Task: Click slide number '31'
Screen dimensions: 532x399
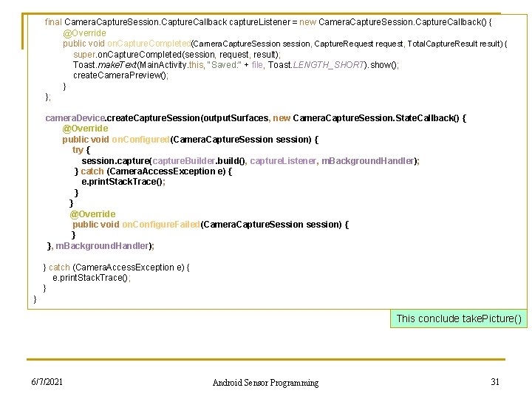Action: [x=495, y=382]
